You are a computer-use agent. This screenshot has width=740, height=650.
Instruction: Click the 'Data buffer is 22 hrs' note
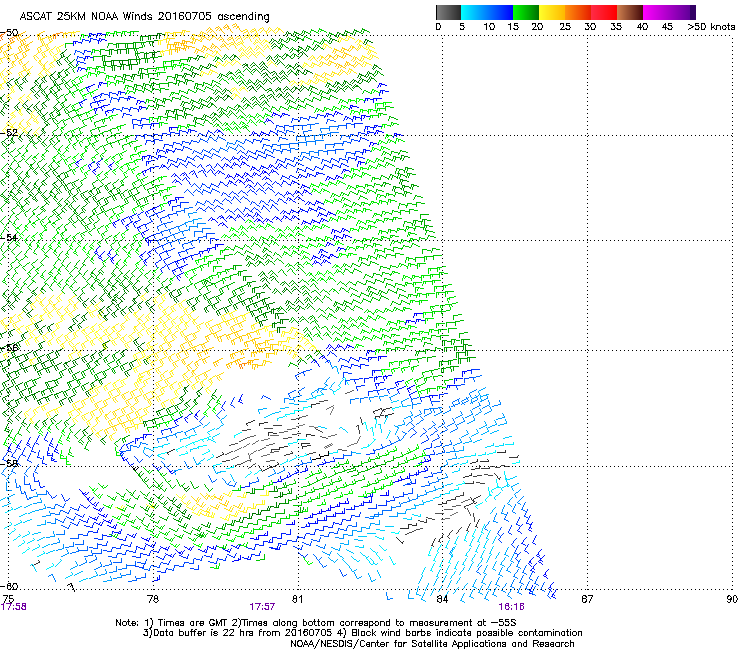(x=363, y=633)
